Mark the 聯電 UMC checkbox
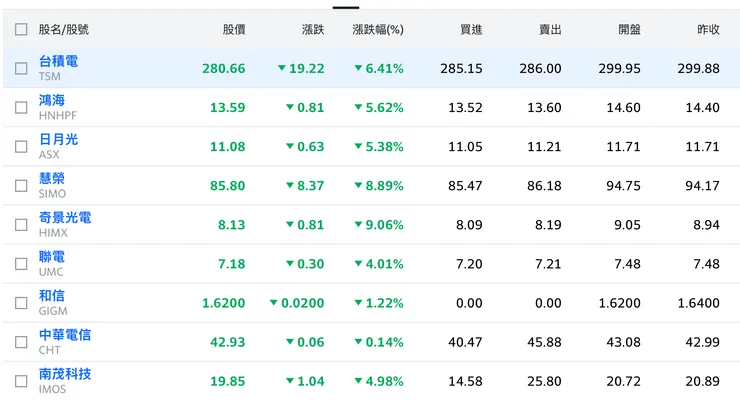Screen dimensions: 740x400 pos(21,264)
